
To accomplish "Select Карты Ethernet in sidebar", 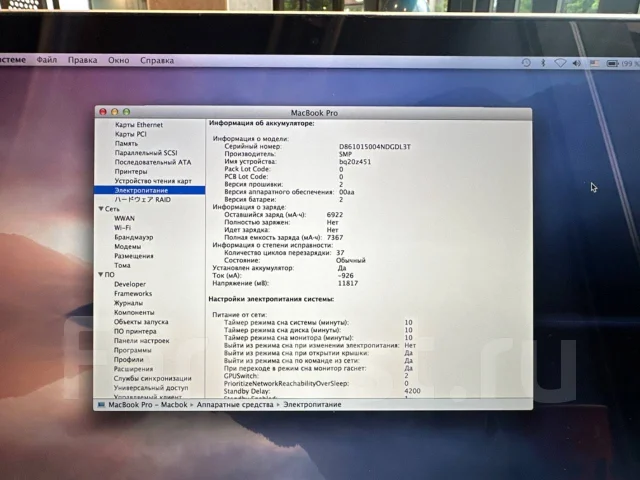I will coord(139,125).
